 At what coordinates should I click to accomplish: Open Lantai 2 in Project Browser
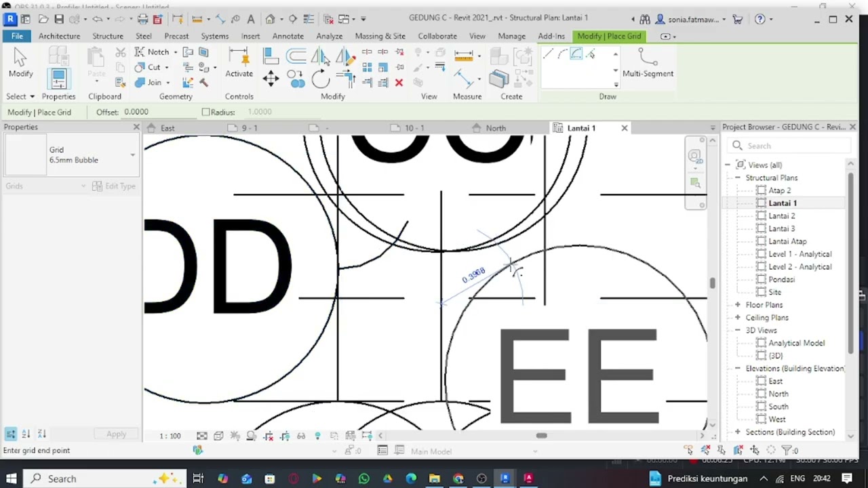click(781, 216)
